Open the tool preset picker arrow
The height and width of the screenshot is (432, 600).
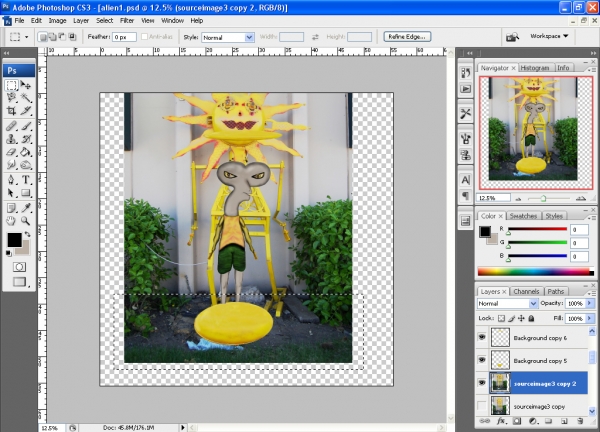[26, 37]
